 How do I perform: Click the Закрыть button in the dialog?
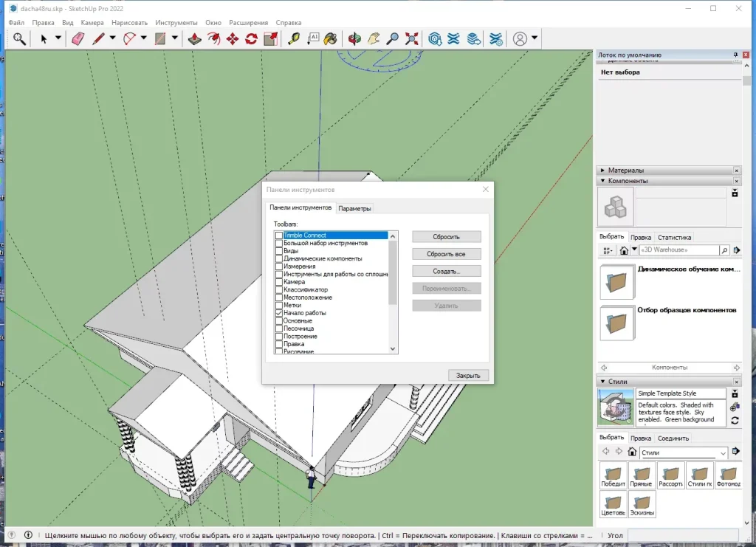[468, 375]
